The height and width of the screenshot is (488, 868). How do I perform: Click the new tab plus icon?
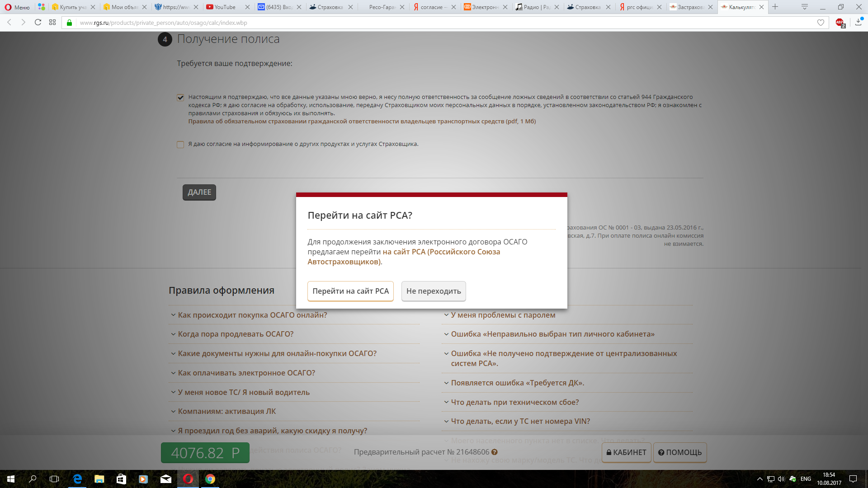tap(775, 7)
